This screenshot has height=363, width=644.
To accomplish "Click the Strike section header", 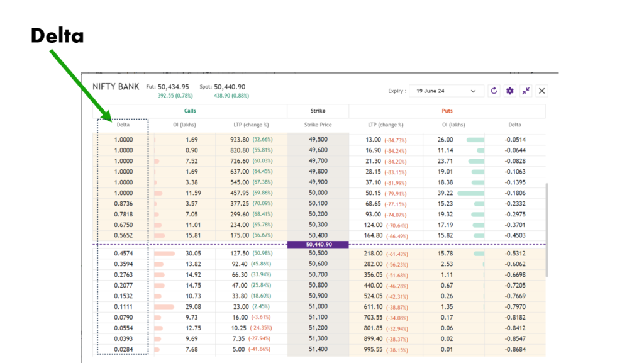I will click(318, 111).
